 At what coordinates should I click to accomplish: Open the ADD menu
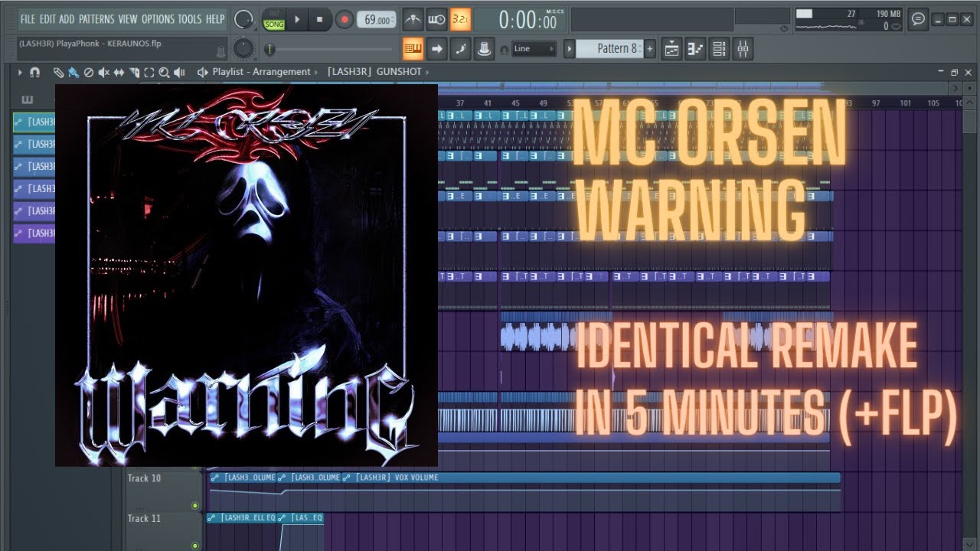(x=67, y=19)
